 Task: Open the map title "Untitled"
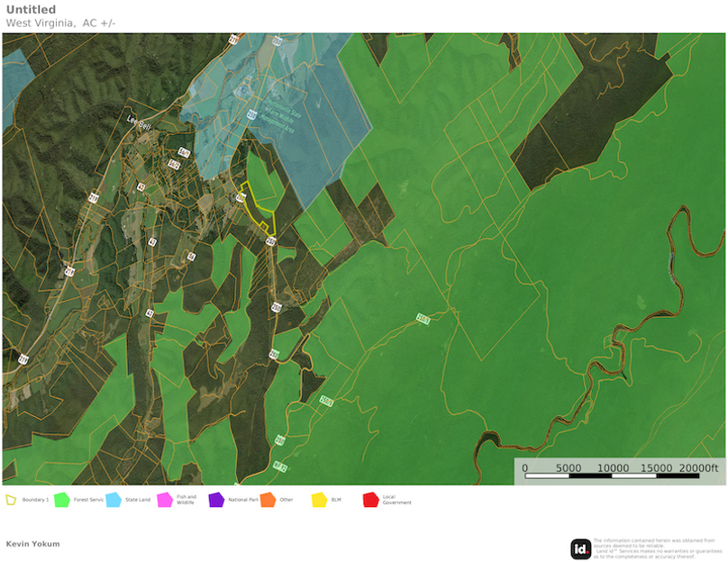30,9
